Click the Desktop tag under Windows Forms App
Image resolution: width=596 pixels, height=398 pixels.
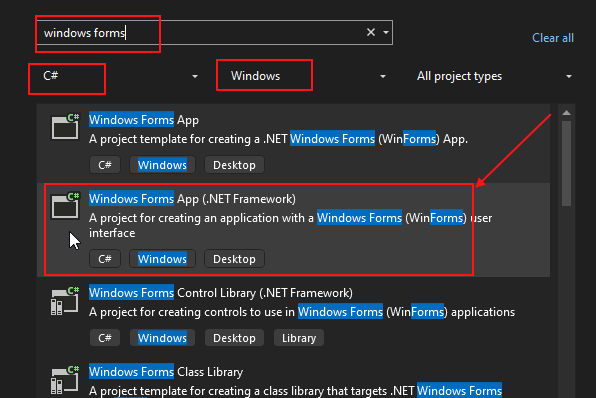[x=234, y=165]
